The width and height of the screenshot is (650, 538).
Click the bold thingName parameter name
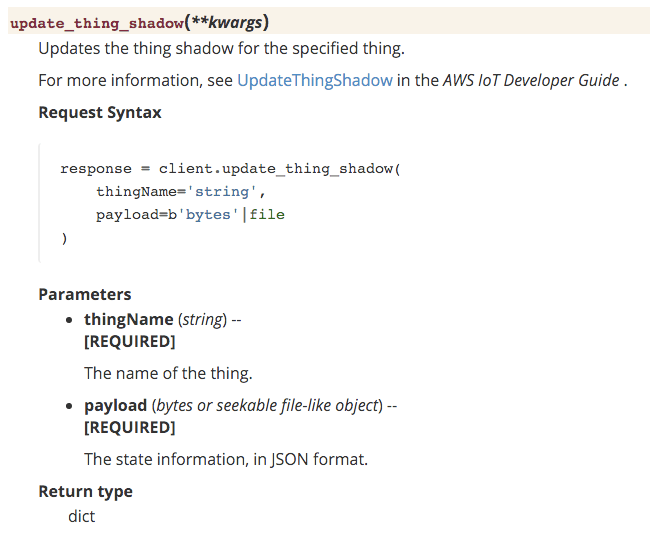point(128,320)
